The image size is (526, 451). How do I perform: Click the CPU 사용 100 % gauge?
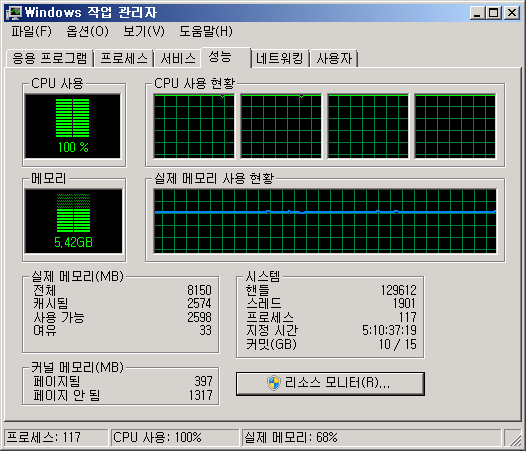coord(72,126)
